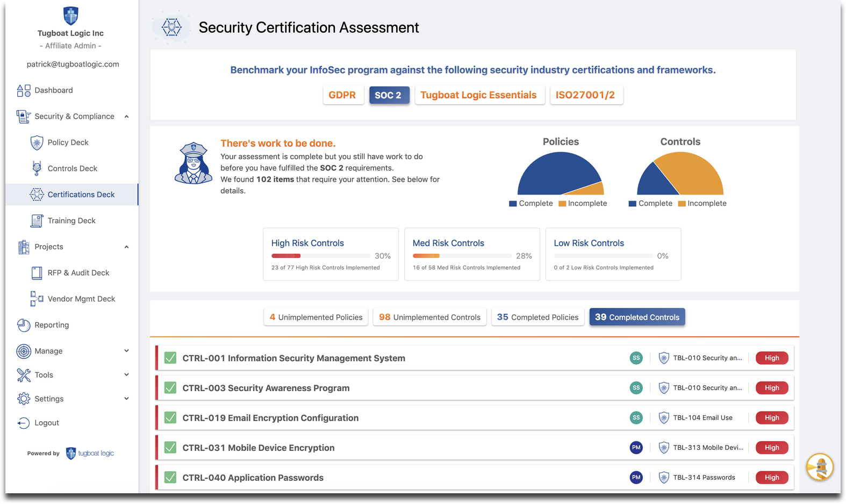Click policy shield icon beside TBL-104 Email Use
Screen dimensions: 846x504
pos(664,418)
